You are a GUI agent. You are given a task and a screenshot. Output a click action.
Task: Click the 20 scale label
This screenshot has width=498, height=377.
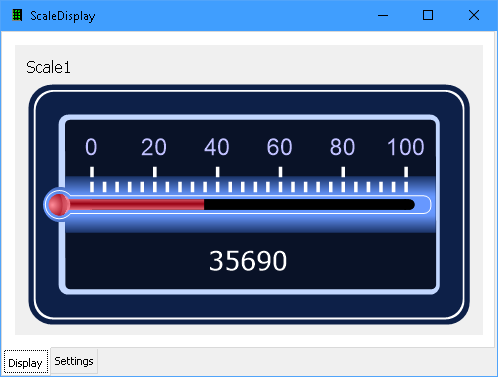click(x=154, y=147)
